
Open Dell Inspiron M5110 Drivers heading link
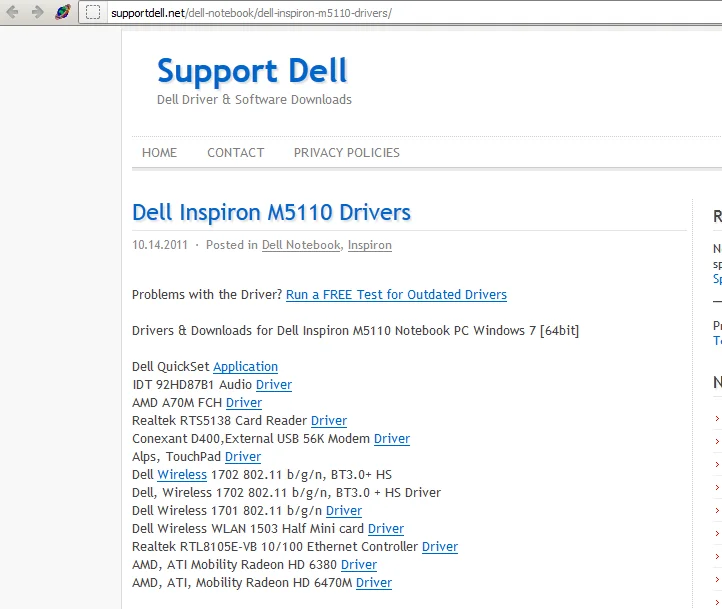click(x=271, y=213)
